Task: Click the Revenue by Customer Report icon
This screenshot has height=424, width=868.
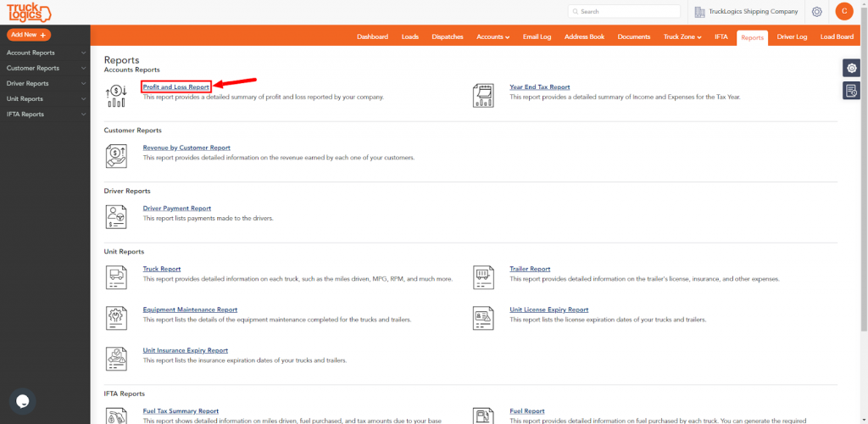Action: click(116, 155)
